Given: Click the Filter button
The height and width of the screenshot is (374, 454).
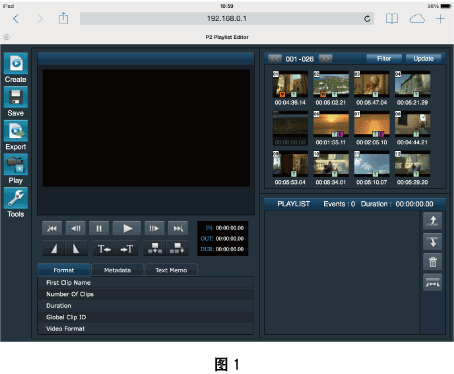Looking at the screenshot, I should pos(384,59).
